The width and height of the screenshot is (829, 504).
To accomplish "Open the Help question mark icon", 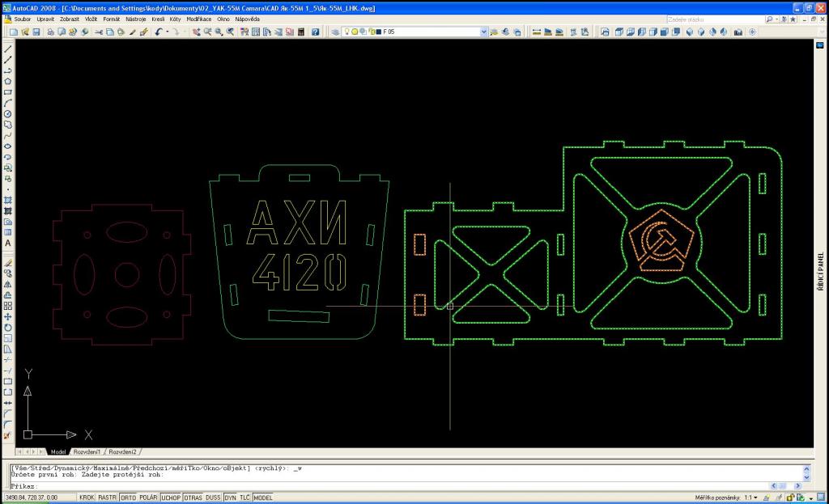I will coord(315,32).
